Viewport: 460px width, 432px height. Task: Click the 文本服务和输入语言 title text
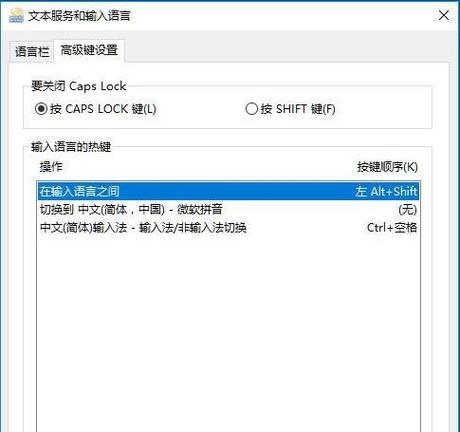pyautogui.click(x=79, y=16)
